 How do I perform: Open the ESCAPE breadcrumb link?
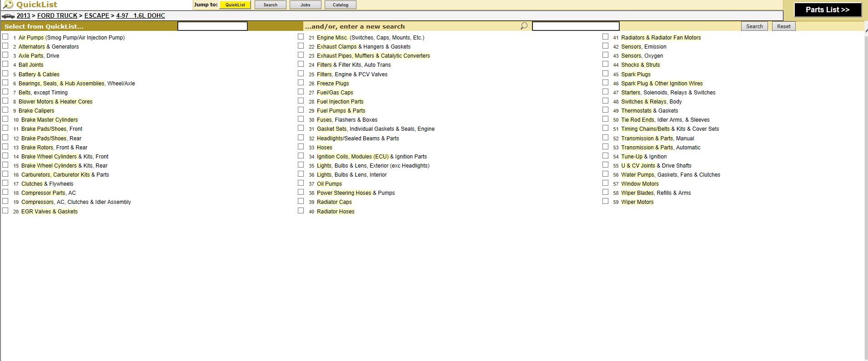[x=97, y=15]
